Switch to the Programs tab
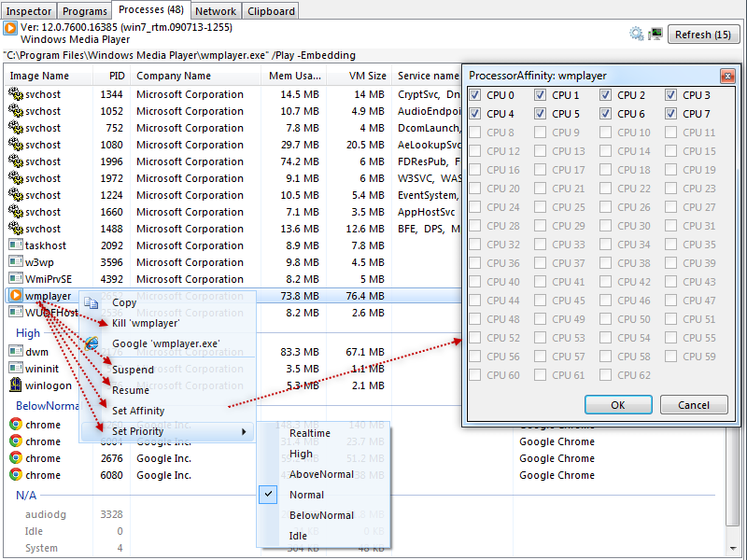The image size is (747, 560). [85, 11]
